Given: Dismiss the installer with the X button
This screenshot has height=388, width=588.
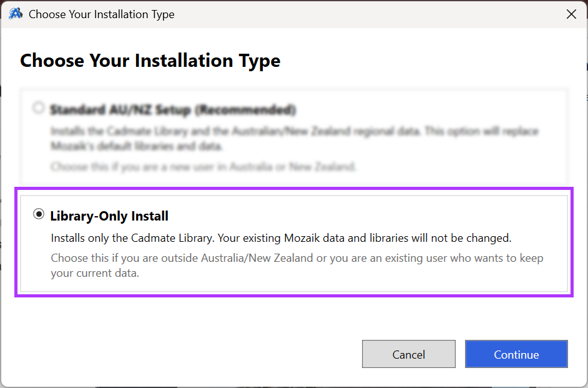Looking at the screenshot, I should [571, 14].
